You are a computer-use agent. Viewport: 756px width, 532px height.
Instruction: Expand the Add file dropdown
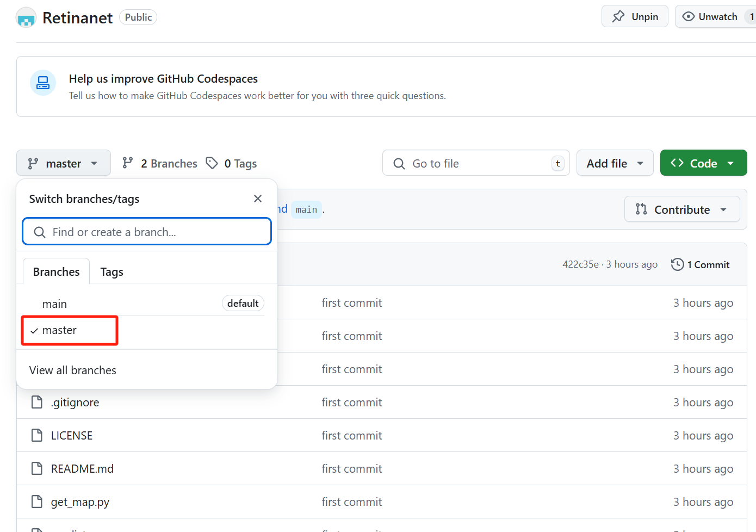(615, 163)
